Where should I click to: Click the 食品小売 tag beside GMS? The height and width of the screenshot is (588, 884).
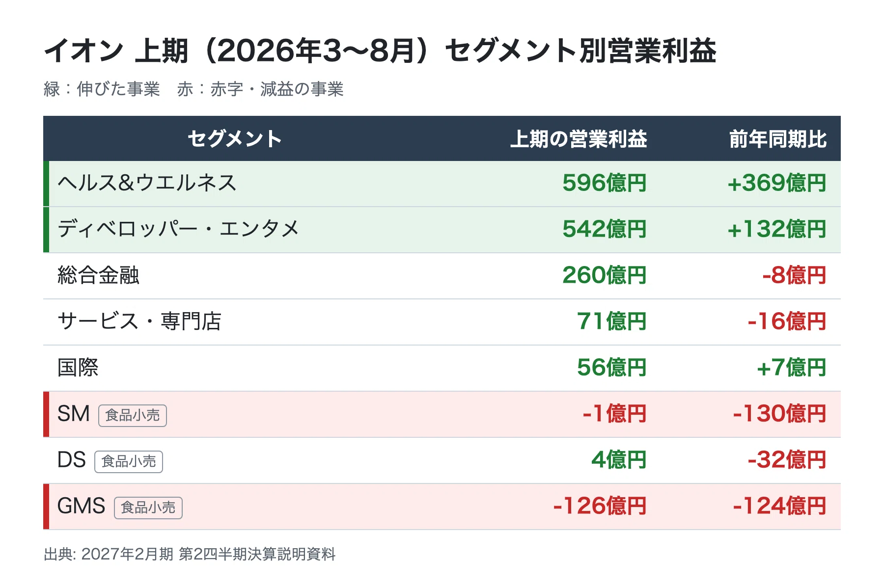(x=148, y=508)
